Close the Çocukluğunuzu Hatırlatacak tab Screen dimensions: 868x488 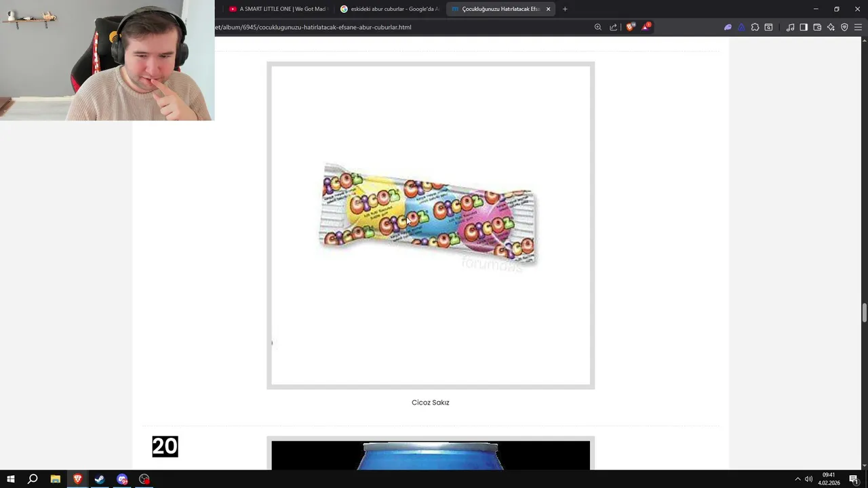(x=548, y=9)
